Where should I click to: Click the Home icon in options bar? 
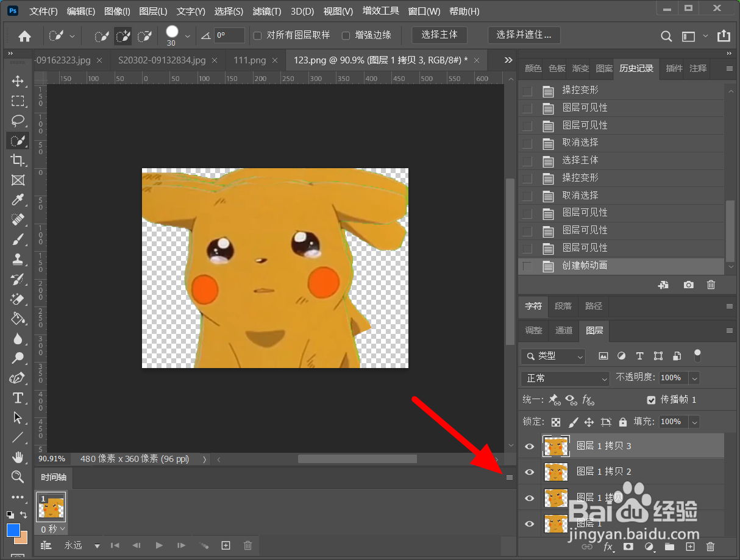pyautogui.click(x=24, y=36)
